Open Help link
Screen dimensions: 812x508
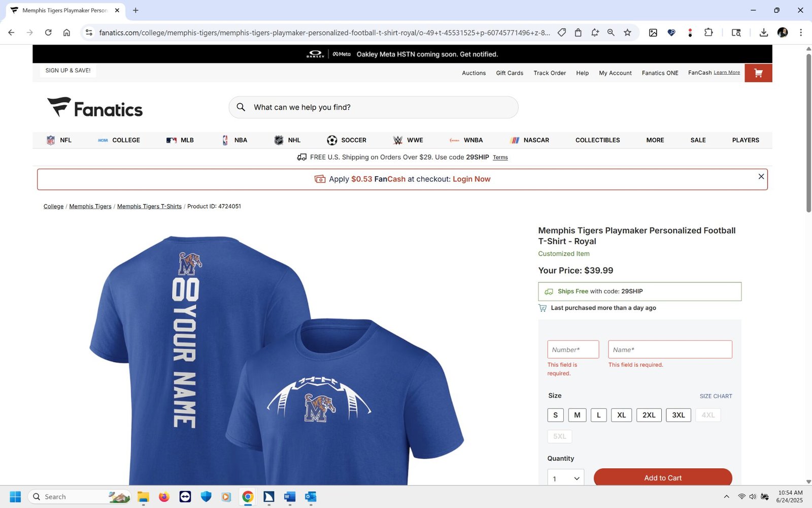582,73
